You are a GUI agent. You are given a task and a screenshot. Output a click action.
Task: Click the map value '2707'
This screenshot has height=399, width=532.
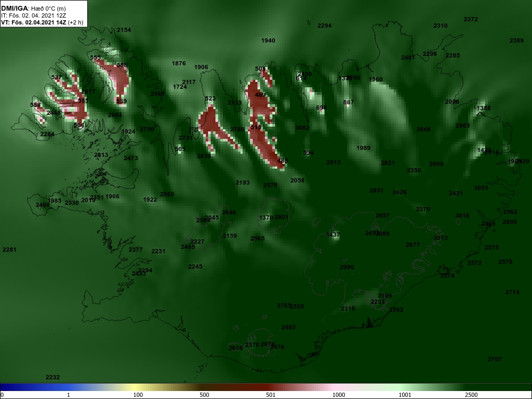(495, 359)
